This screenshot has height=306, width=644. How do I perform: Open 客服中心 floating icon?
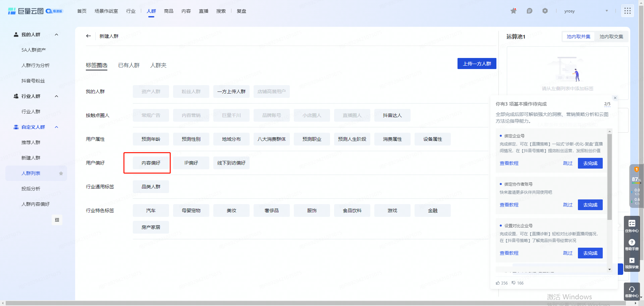(632, 292)
